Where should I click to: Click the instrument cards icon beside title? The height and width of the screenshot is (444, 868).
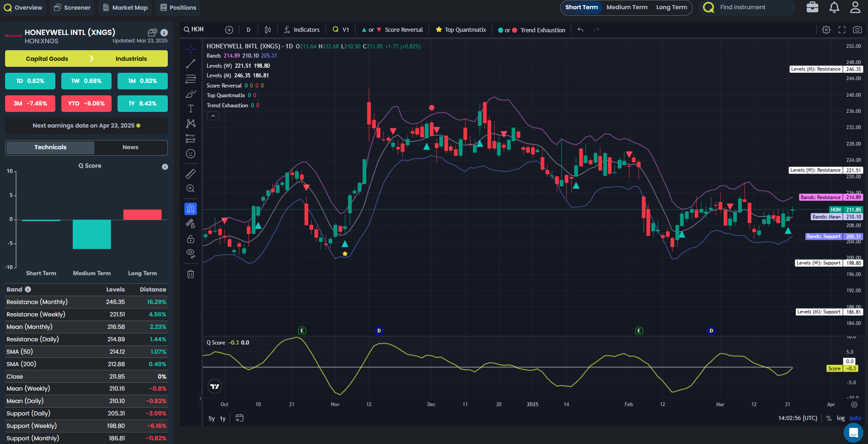point(152,33)
